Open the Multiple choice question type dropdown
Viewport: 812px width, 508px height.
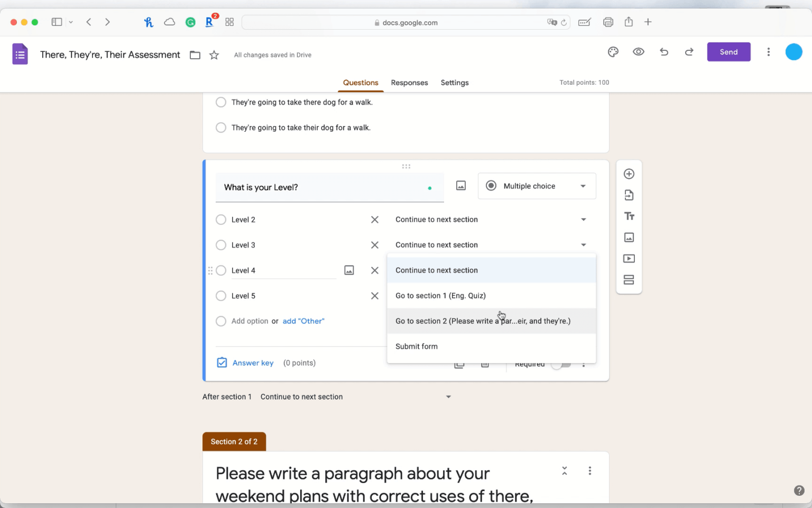point(537,186)
